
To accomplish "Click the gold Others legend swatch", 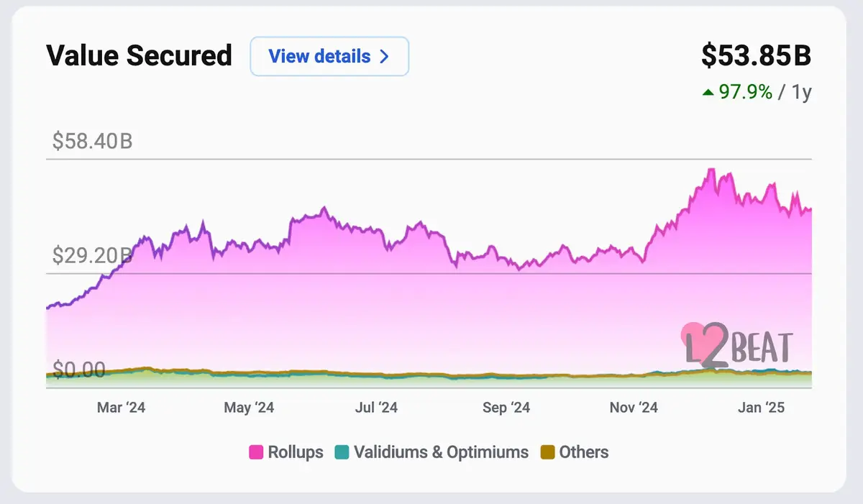I will (547, 453).
